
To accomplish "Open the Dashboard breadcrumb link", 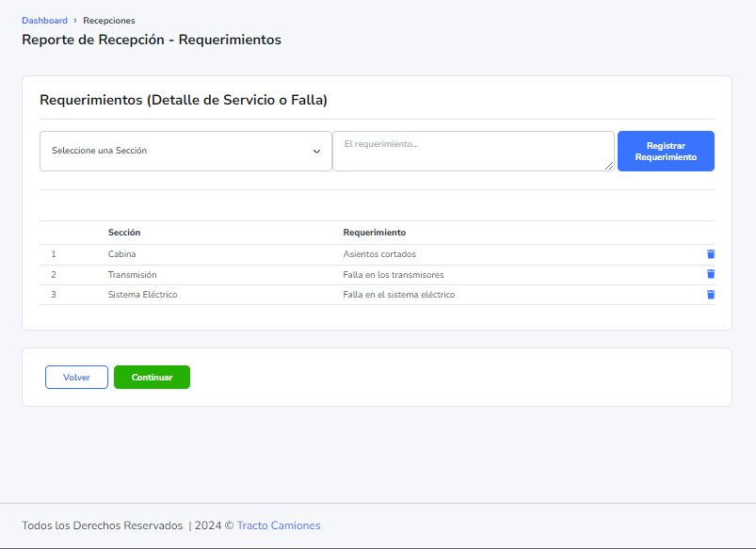I will (44, 21).
